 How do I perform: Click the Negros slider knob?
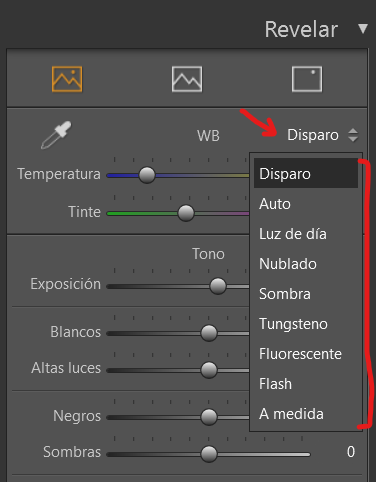point(209,417)
